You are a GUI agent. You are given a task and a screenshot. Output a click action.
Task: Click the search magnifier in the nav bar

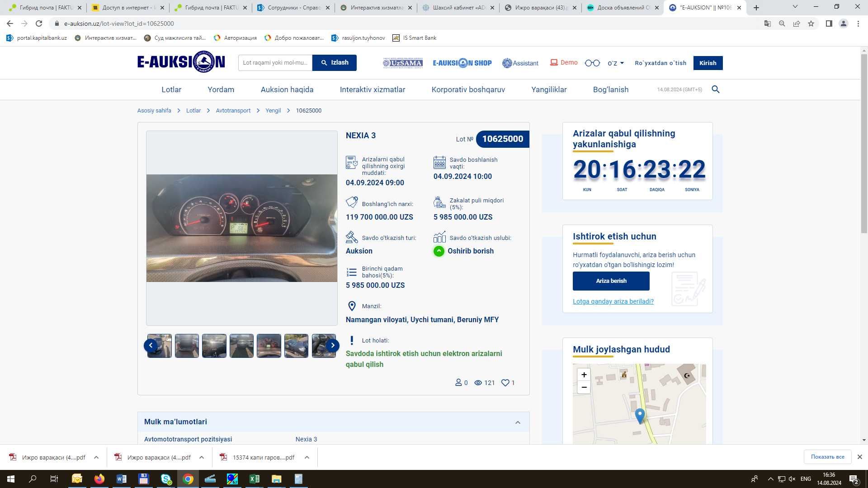[716, 89]
